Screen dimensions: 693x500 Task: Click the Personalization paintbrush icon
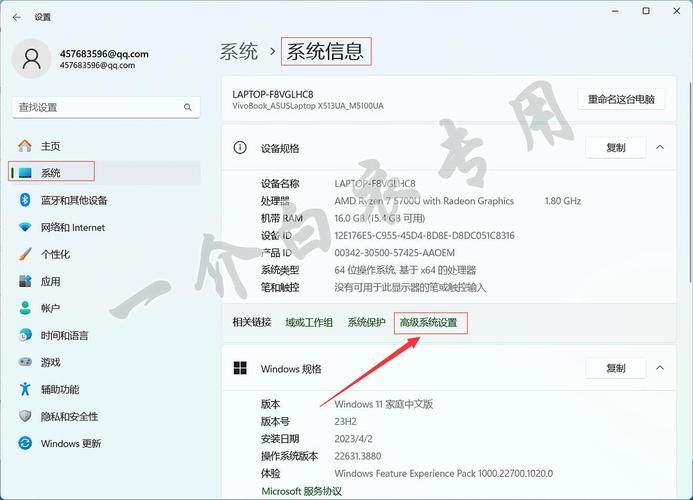[x=25, y=254]
